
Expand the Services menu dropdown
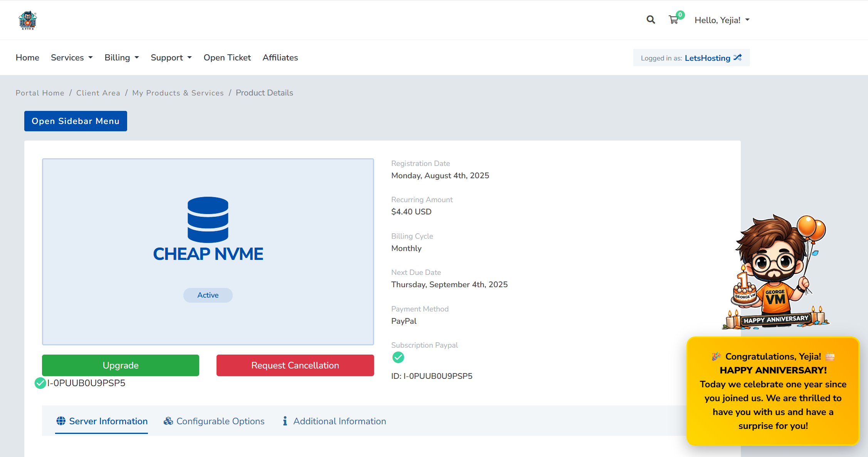pos(72,57)
